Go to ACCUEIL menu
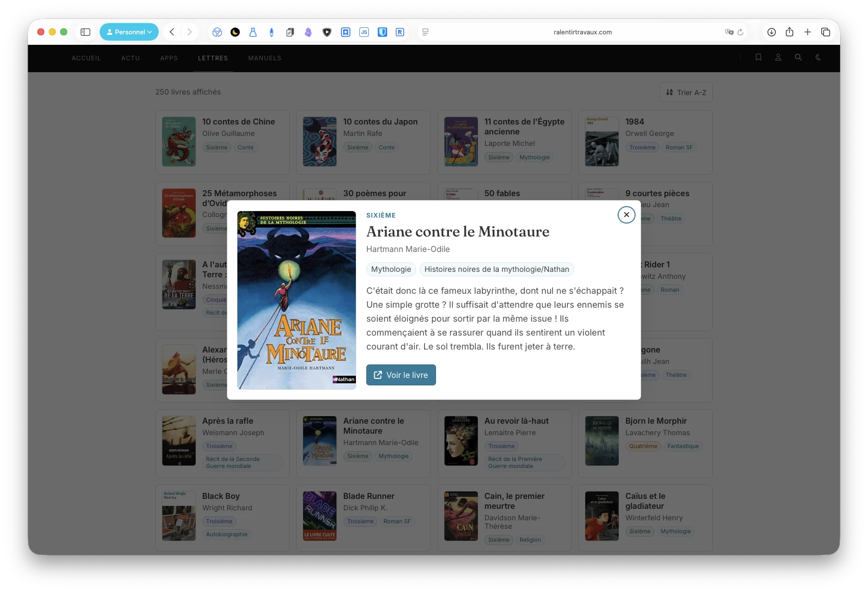Viewport: 868px width, 592px height. [86, 58]
